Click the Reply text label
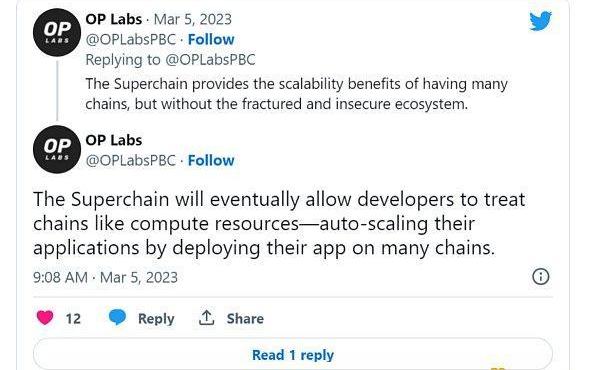This screenshot has height=370, width=600. pos(156,319)
